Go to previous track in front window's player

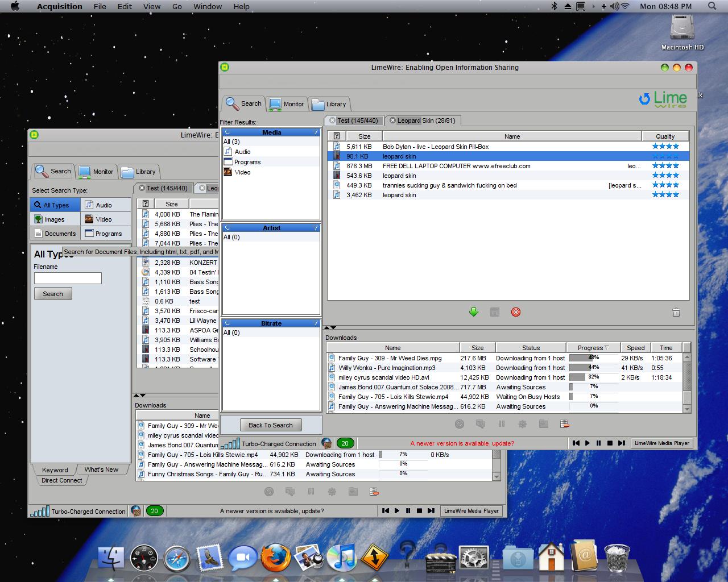[576, 443]
